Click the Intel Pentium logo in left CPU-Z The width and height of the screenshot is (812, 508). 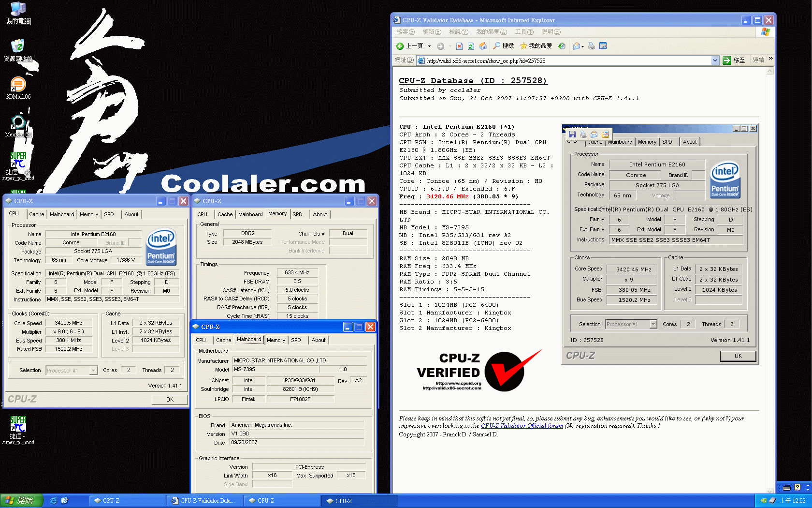point(161,247)
